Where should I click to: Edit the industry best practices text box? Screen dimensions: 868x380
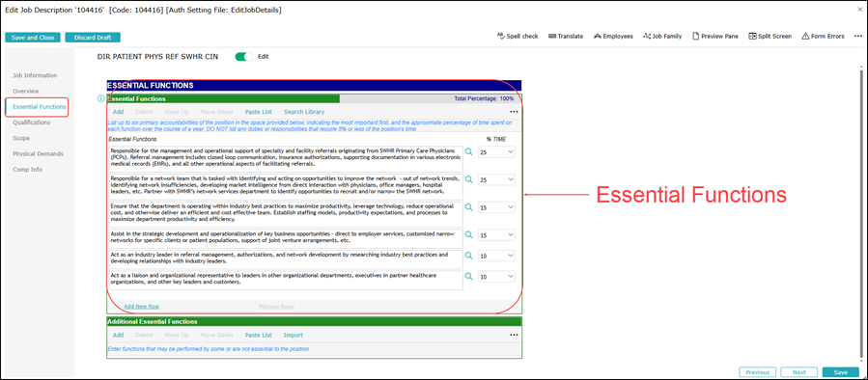pos(285,215)
